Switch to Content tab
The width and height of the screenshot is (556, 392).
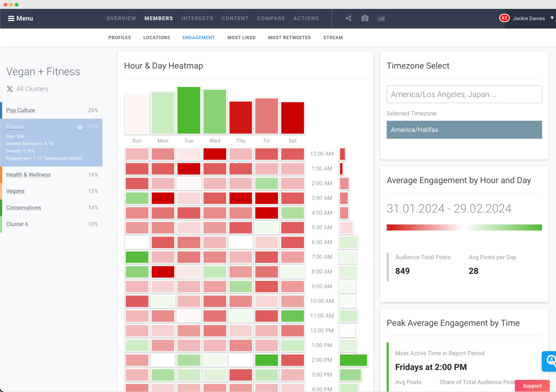(x=235, y=18)
